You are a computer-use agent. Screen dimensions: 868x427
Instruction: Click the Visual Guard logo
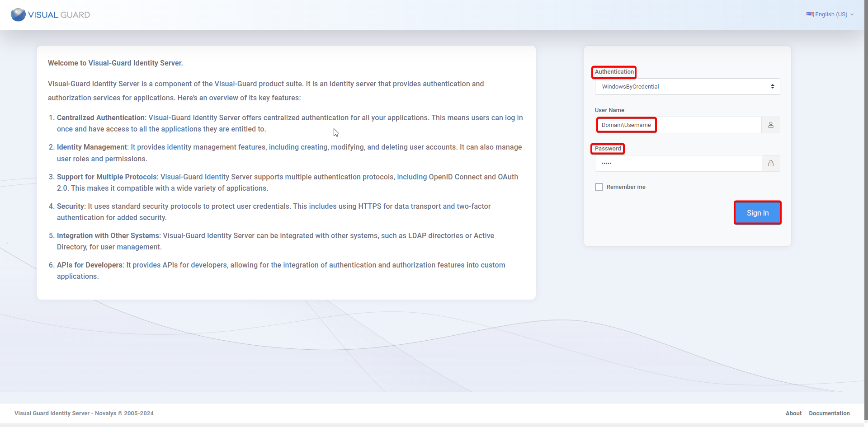point(50,14)
